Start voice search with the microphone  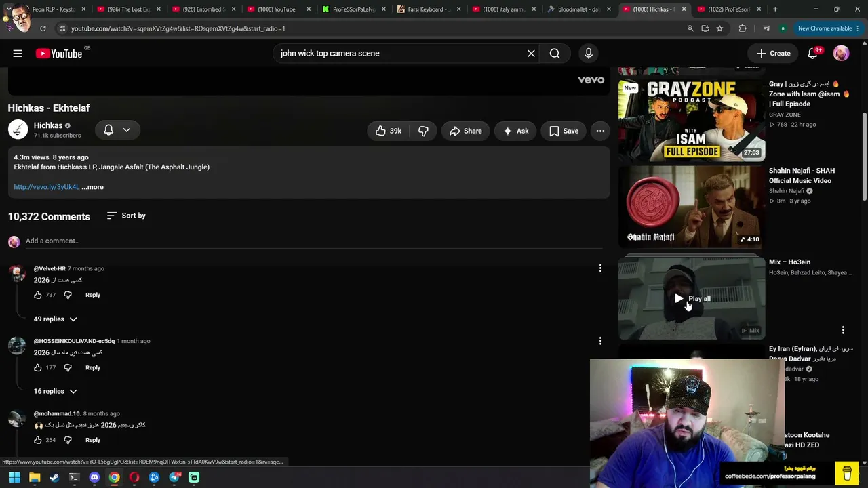589,54
